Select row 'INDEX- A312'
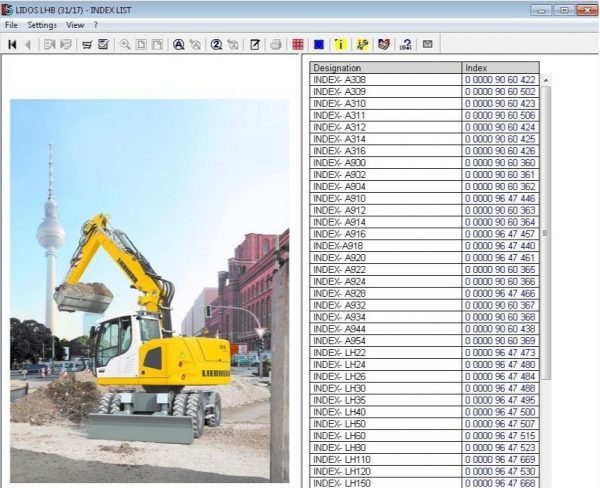 pyautogui.click(x=424, y=127)
